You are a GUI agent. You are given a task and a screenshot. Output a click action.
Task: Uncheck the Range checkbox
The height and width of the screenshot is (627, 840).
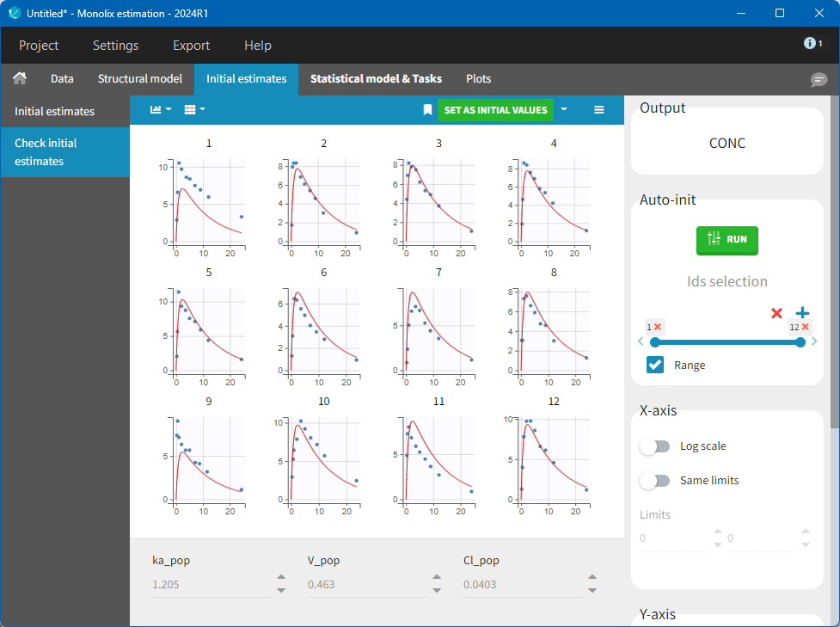(x=655, y=365)
